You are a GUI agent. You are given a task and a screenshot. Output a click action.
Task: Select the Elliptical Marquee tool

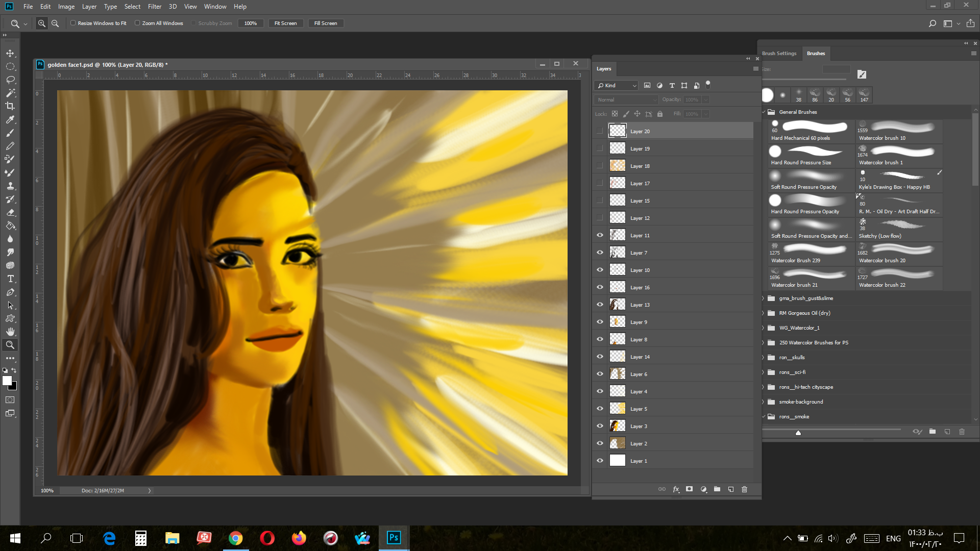pyautogui.click(x=10, y=66)
